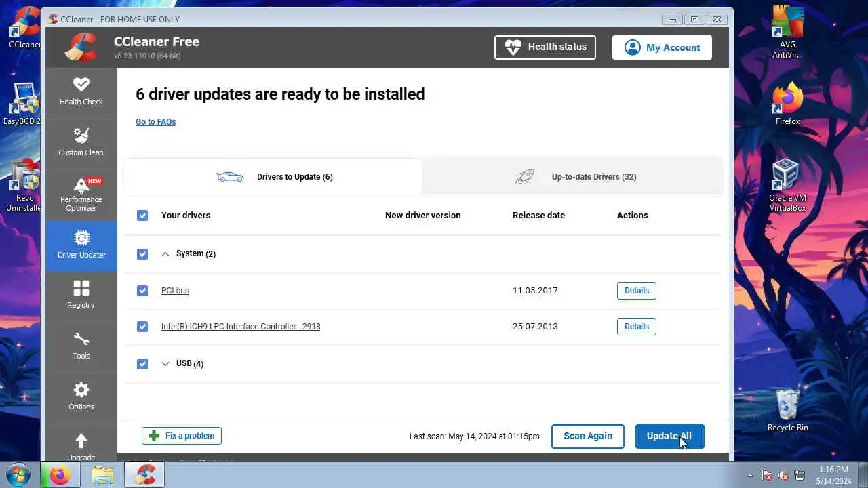
Task: Click volume icon in system tray
Action: tap(783, 476)
